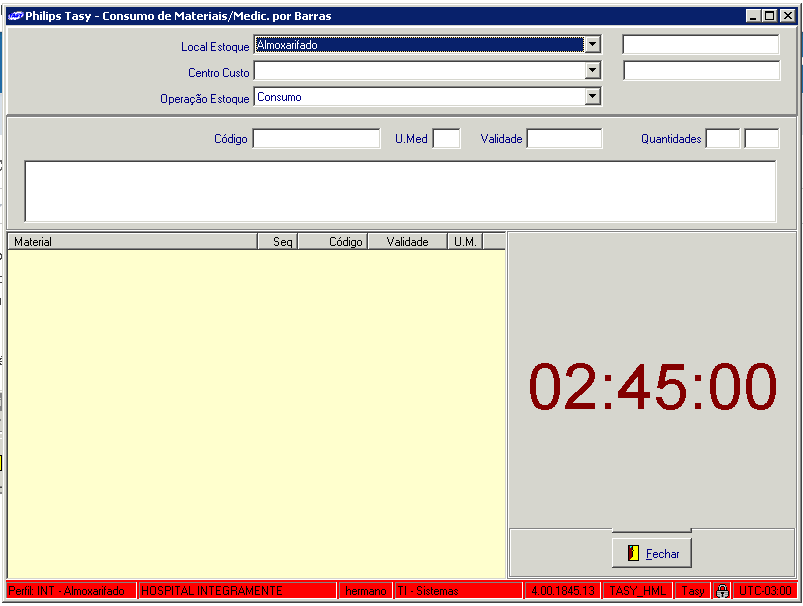Click the first Quantidades field

[x=722, y=139]
